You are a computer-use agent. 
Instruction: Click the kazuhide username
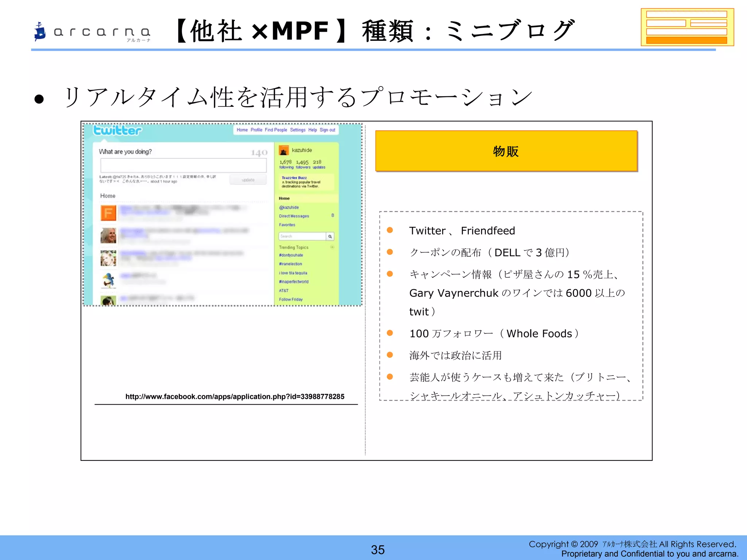[302, 150]
